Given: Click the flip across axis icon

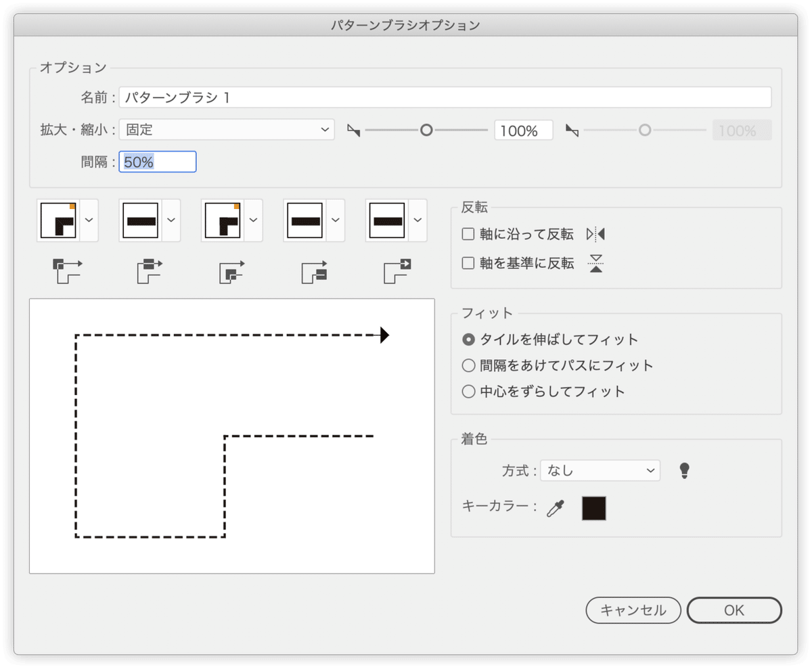Looking at the screenshot, I should [595, 264].
